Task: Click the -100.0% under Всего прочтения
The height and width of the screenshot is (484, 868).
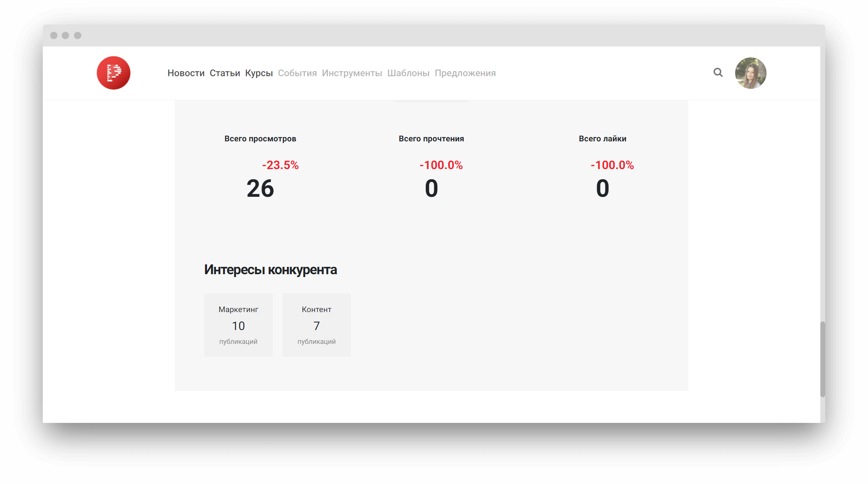Action: pyautogui.click(x=441, y=165)
